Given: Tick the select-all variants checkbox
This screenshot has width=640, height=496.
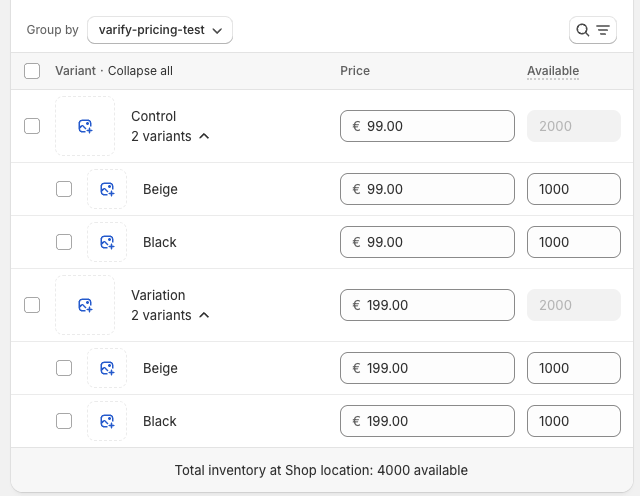Looking at the screenshot, I should [32, 71].
